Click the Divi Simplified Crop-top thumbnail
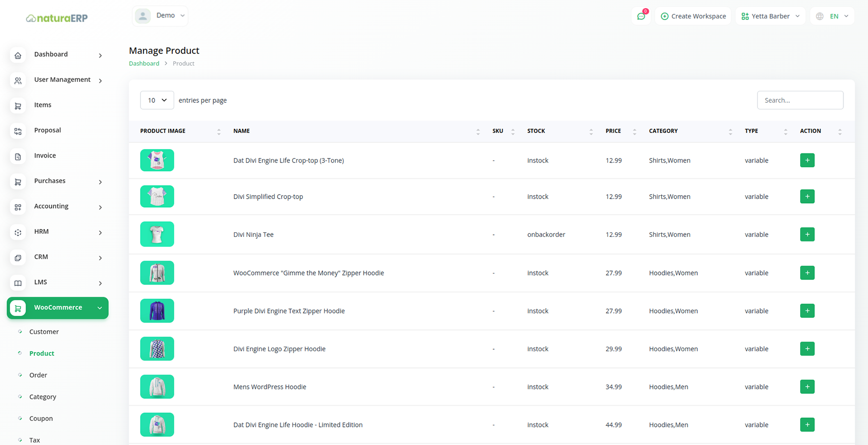The width and height of the screenshot is (868, 445). (157, 197)
